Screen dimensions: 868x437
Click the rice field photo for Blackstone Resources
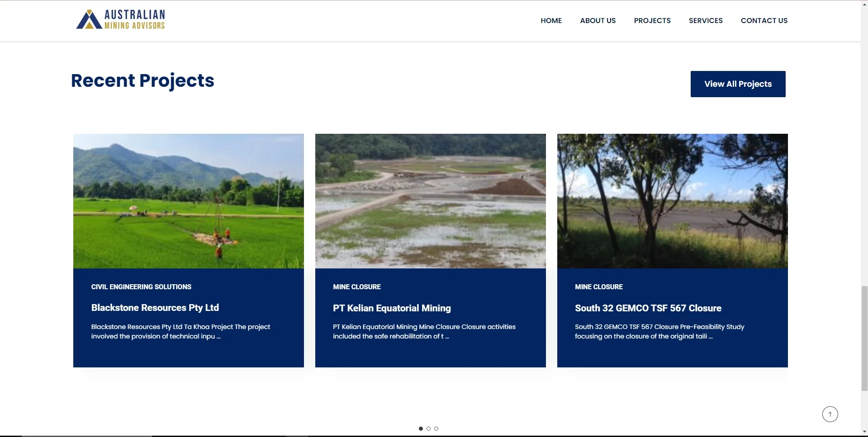pos(188,201)
